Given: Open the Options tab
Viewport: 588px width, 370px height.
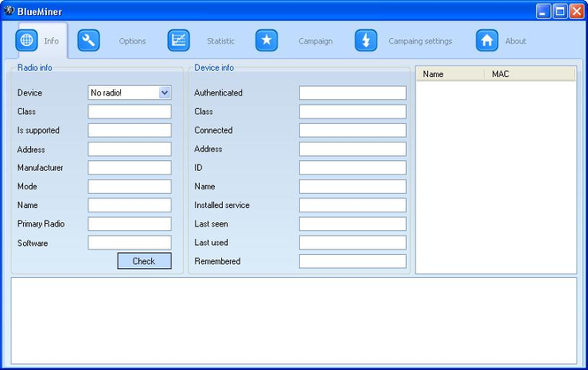Looking at the screenshot, I should point(133,42).
